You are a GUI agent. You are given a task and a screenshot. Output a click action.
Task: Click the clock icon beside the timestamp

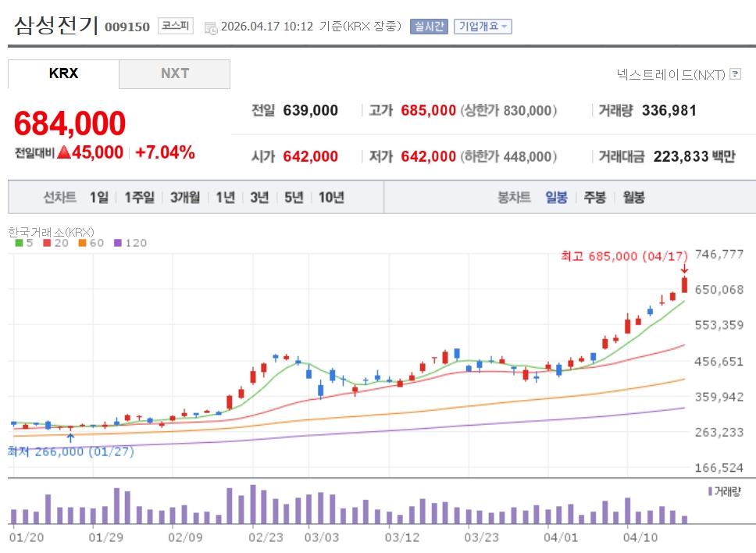pyautogui.click(x=210, y=27)
